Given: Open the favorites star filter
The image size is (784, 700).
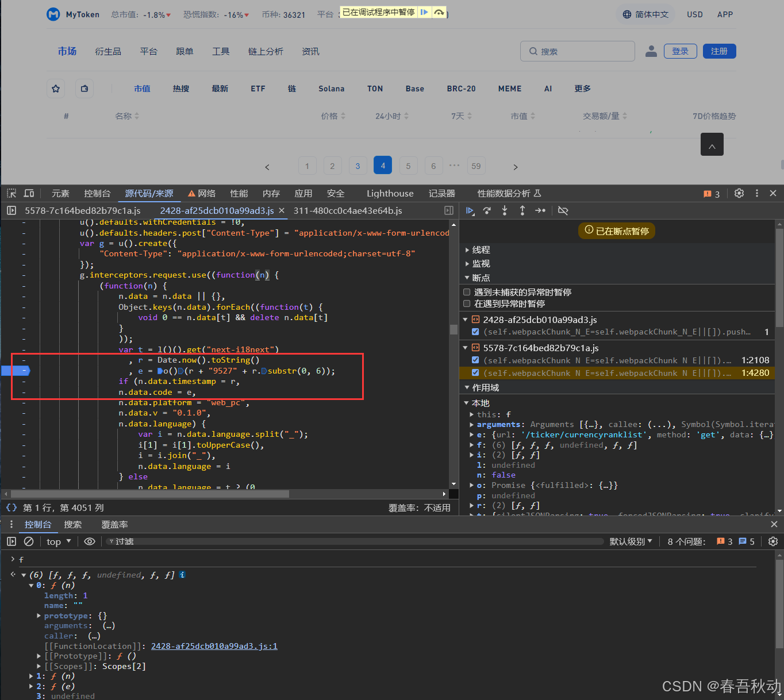Looking at the screenshot, I should [x=56, y=89].
